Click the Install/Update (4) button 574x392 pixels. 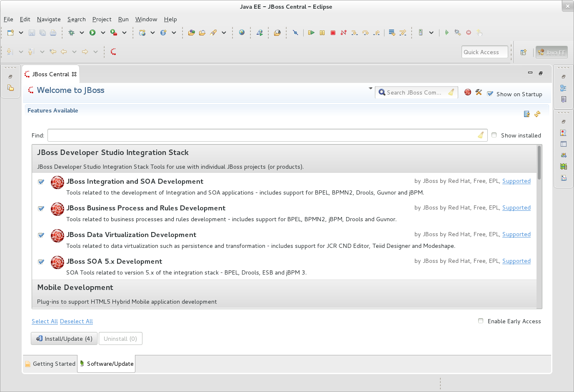(64, 339)
